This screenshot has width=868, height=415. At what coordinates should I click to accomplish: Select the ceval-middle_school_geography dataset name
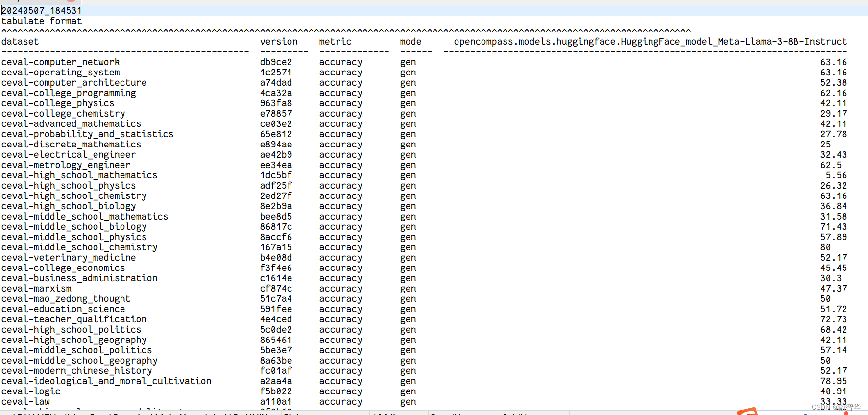pyautogui.click(x=79, y=361)
